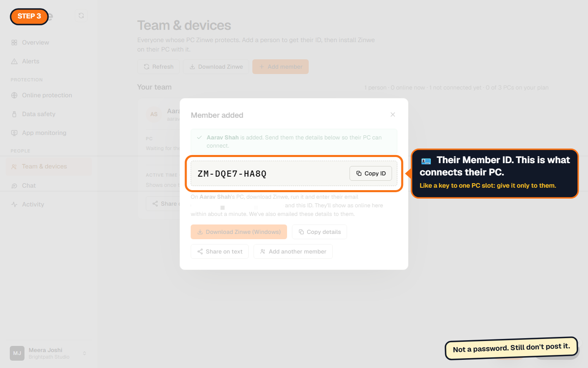
Task: Copy the member ID with Copy ID
Action: pyautogui.click(x=370, y=173)
